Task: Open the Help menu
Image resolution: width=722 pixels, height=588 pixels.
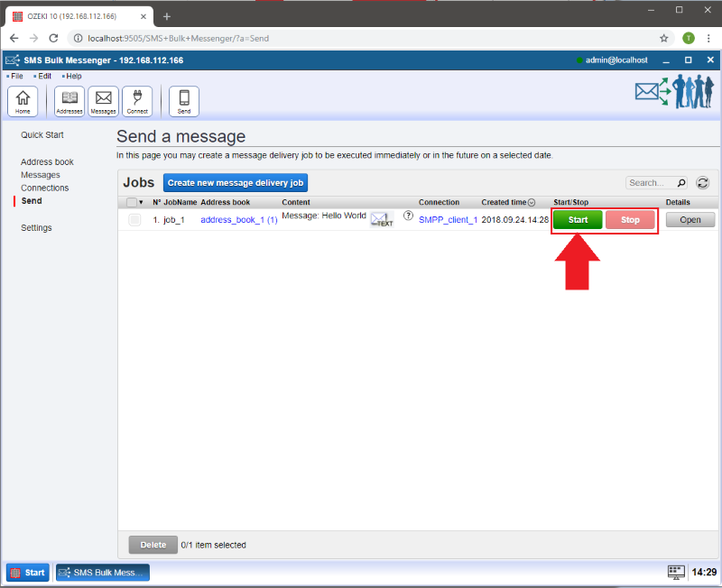Action: tap(73, 76)
